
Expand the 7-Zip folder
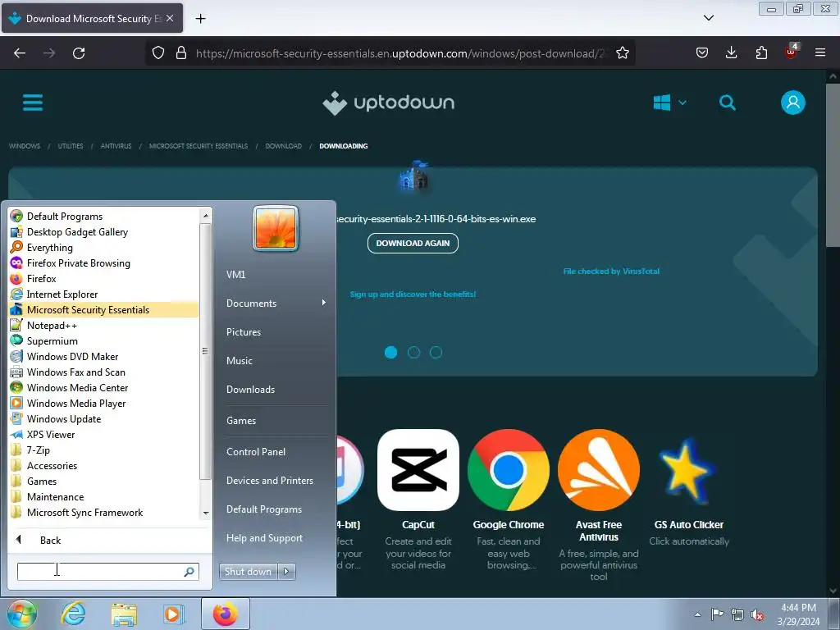(103, 450)
